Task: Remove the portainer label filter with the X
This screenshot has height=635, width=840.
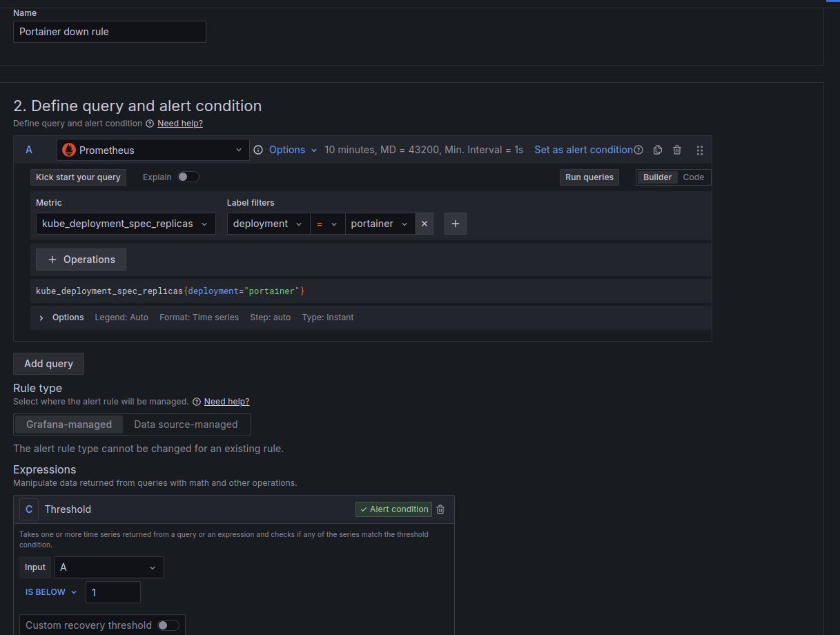Action: pyautogui.click(x=424, y=224)
